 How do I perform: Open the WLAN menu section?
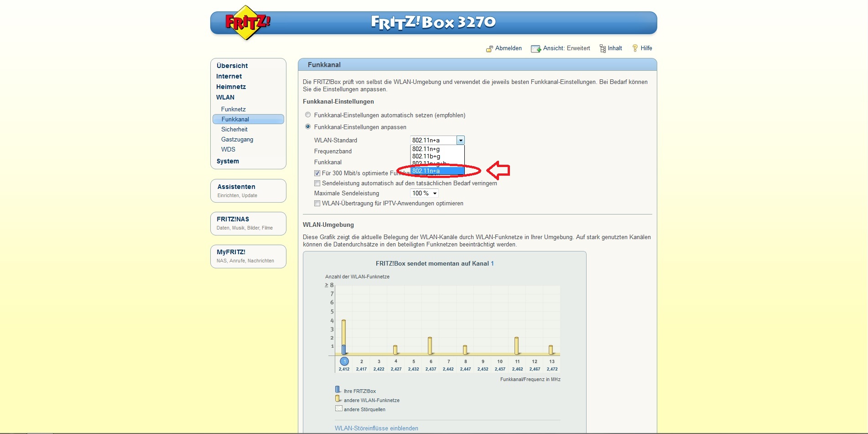pyautogui.click(x=225, y=97)
